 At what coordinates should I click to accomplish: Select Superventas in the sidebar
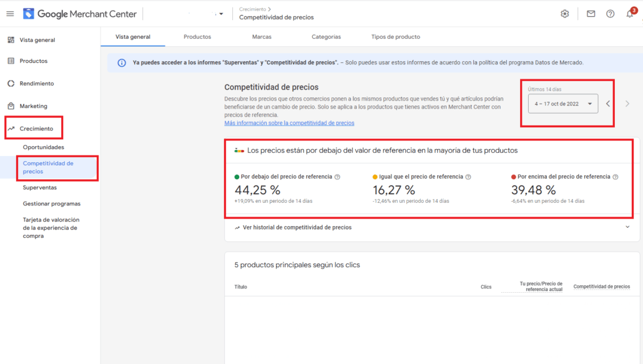39,187
